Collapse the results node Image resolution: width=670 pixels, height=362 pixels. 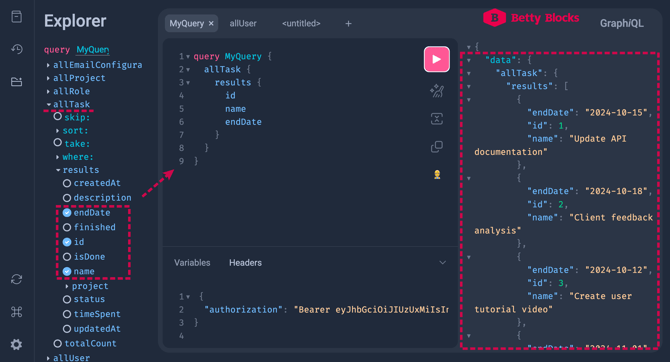(x=58, y=170)
